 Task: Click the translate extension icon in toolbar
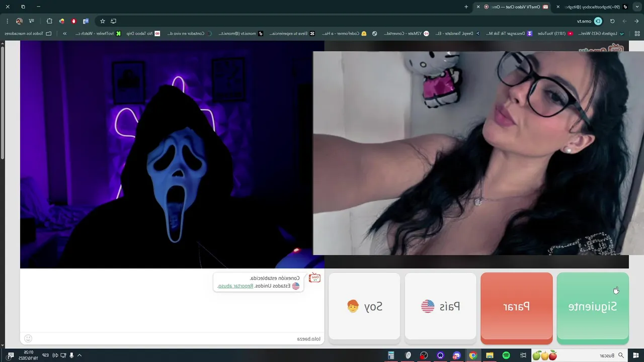86,21
